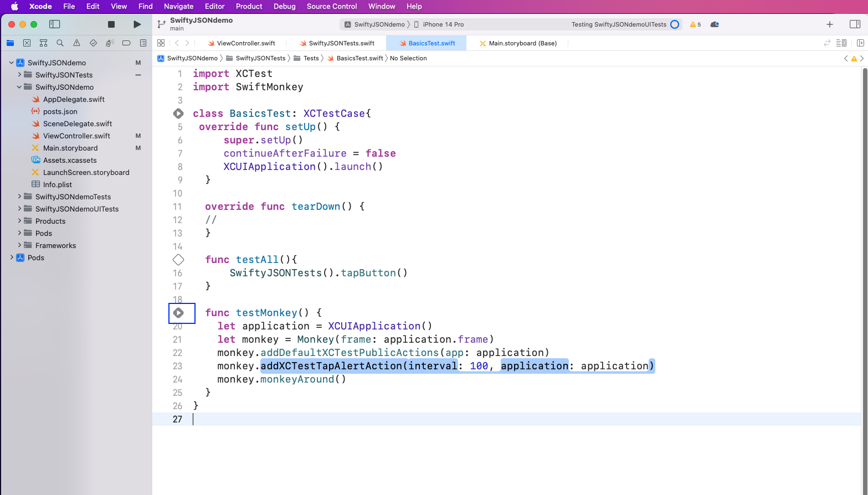This screenshot has height=495, width=868.
Task: Open the Symbol navigator
Action: click(43, 43)
